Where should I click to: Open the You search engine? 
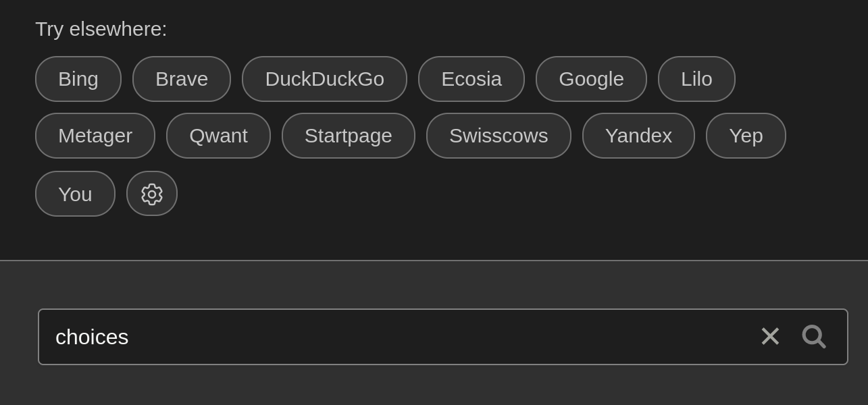[x=75, y=194]
